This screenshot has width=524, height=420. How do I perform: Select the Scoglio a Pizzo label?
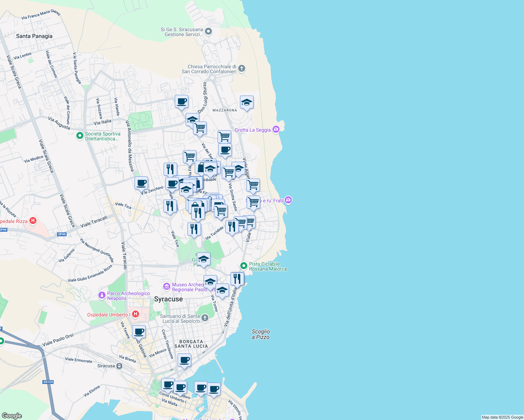click(x=261, y=334)
